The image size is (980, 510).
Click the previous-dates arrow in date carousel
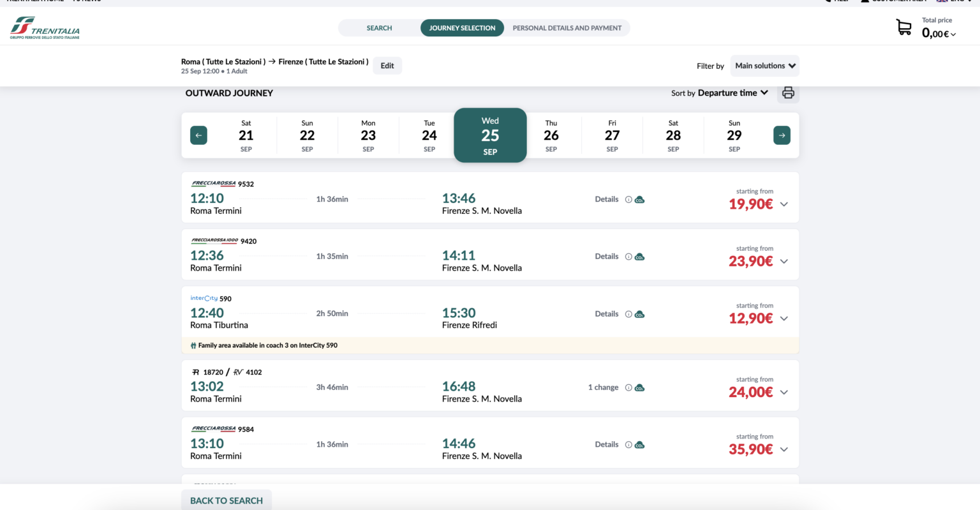click(198, 135)
